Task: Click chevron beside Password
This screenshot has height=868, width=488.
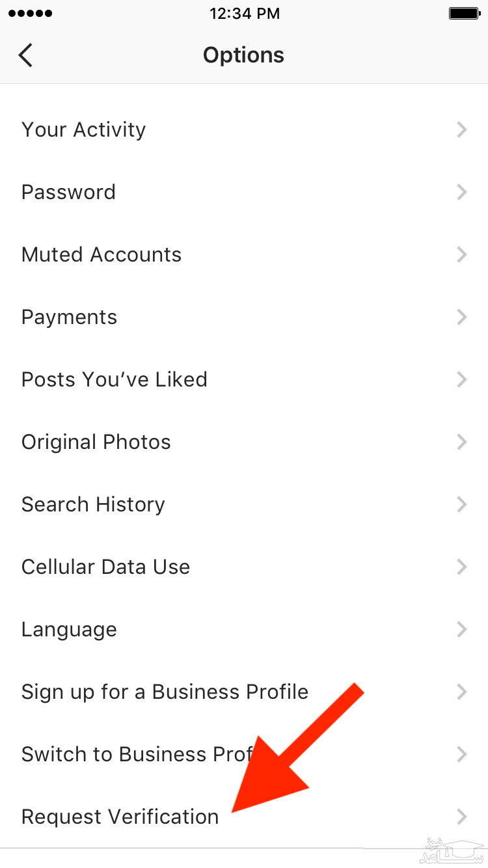Action: click(x=462, y=192)
